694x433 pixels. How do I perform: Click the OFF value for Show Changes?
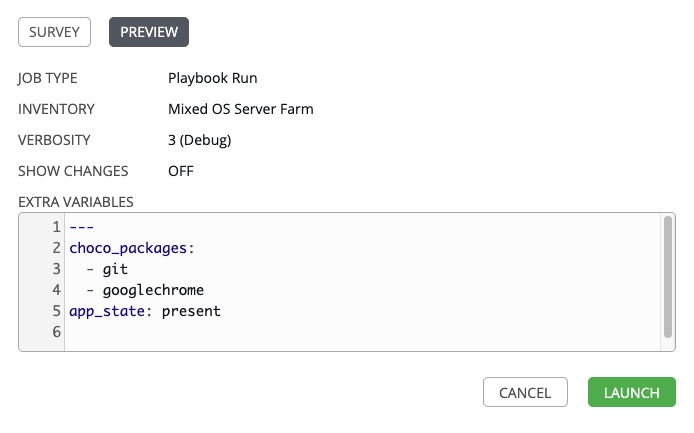[x=181, y=171]
